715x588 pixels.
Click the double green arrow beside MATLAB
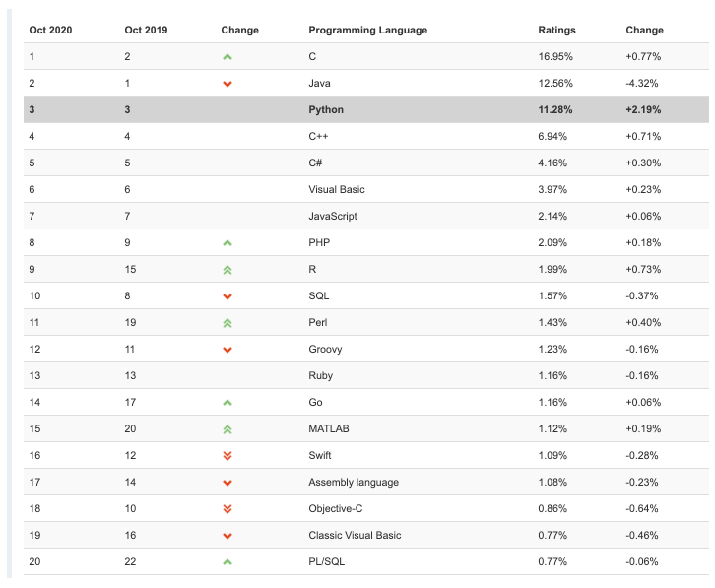click(x=227, y=429)
